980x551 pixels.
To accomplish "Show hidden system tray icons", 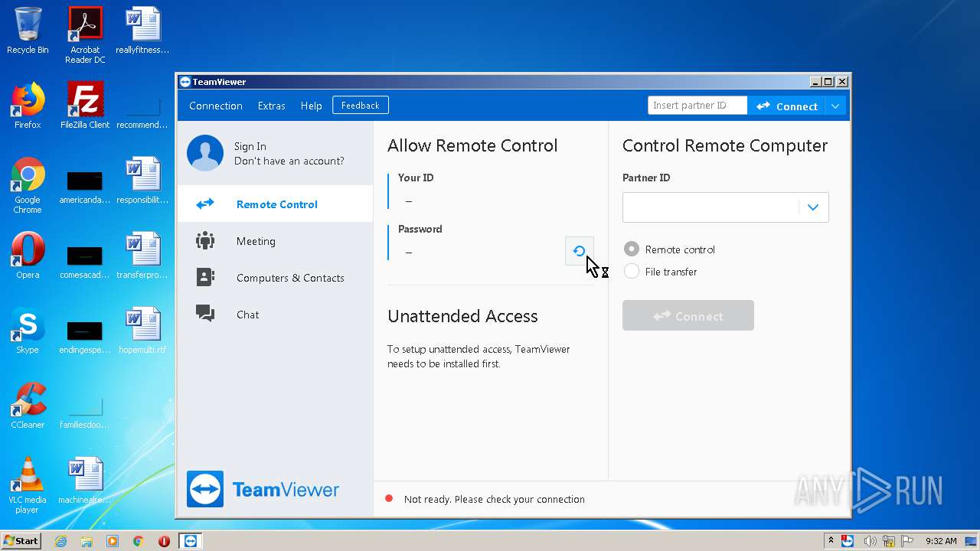I will click(x=831, y=541).
